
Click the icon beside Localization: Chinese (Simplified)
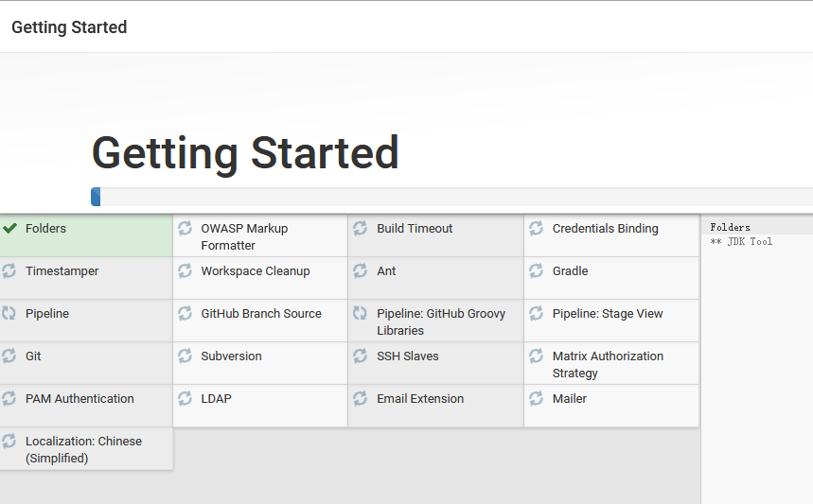(9, 441)
